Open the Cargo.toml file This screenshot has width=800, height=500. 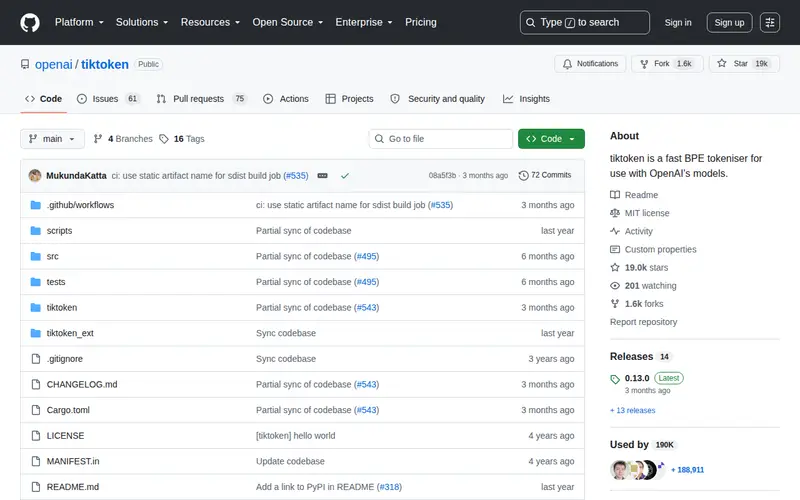[x=68, y=410]
